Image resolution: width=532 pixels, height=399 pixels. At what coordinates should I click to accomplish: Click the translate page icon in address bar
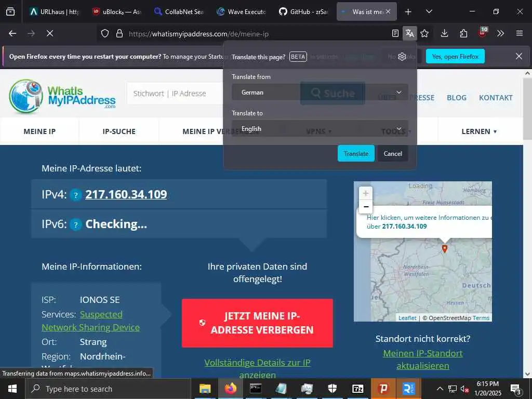coord(409,33)
